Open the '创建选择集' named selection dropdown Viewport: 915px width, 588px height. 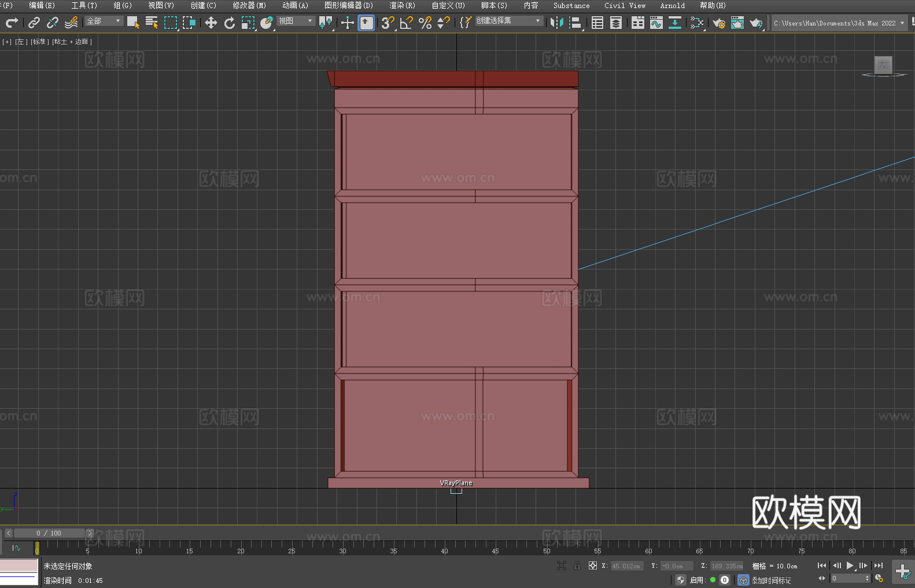(x=509, y=21)
